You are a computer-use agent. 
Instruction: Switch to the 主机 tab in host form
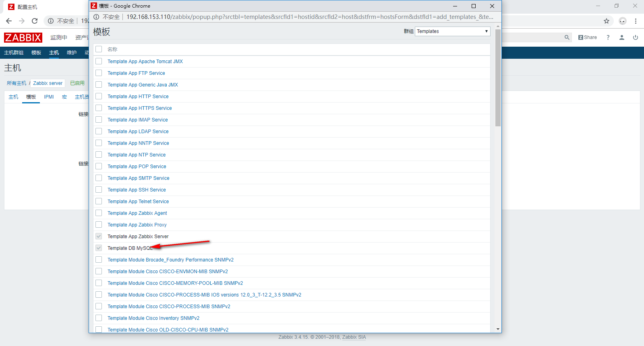13,97
